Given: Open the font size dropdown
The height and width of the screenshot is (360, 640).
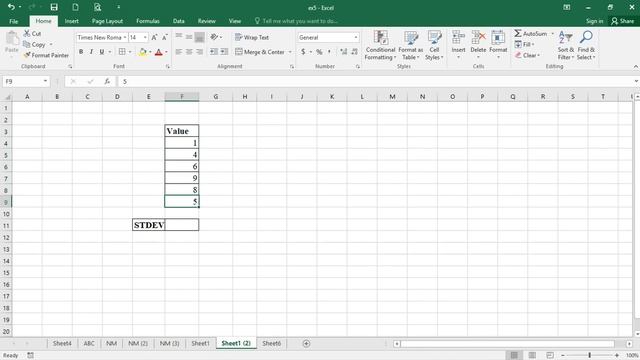Looking at the screenshot, I should (x=145, y=37).
